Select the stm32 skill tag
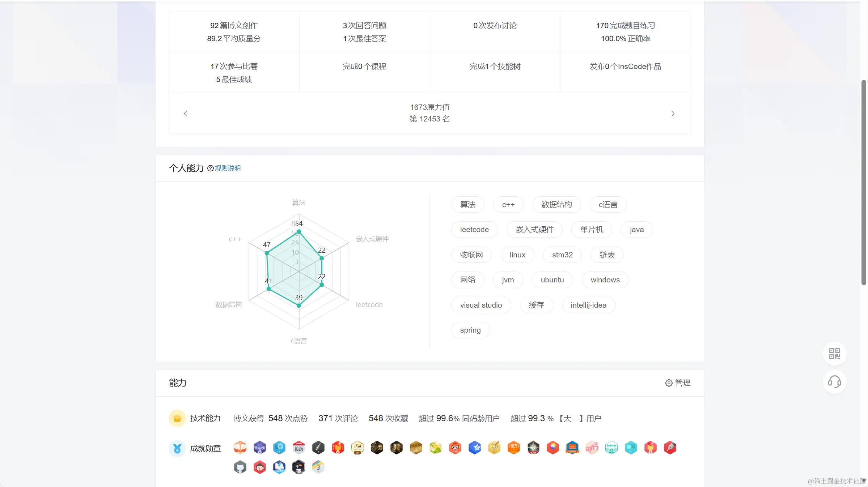This screenshot has height=487, width=868. [x=562, y=255]
